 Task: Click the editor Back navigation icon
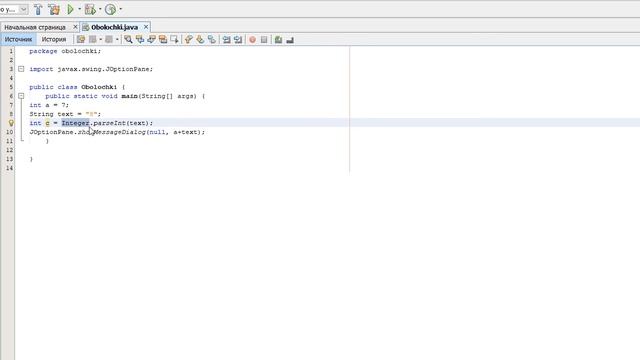pyautogui.click(x=93, y=40)
